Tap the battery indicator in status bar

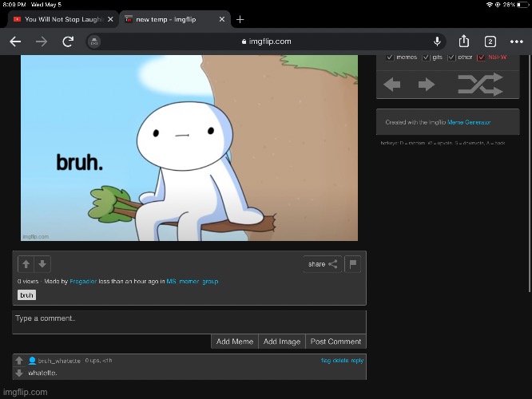point(522,5)
